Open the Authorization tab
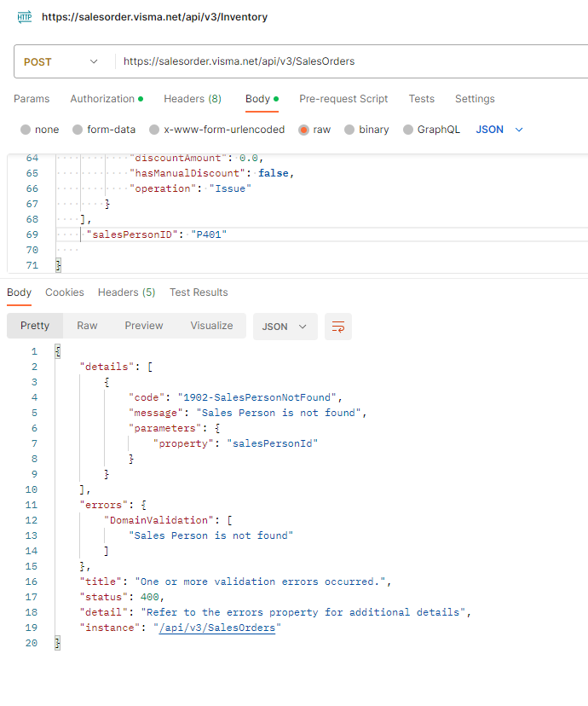Screen dimensions: 588x706 (x=102, y=99)
